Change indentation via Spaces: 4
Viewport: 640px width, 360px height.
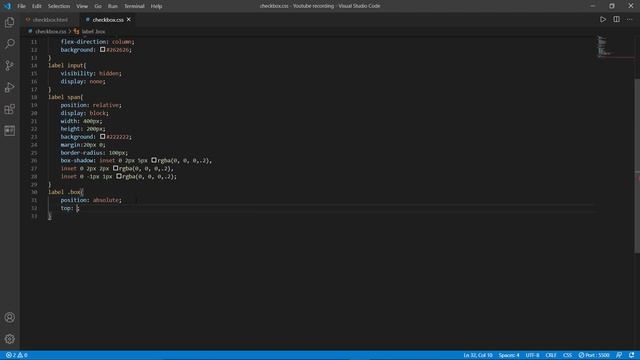click(509, 355)
